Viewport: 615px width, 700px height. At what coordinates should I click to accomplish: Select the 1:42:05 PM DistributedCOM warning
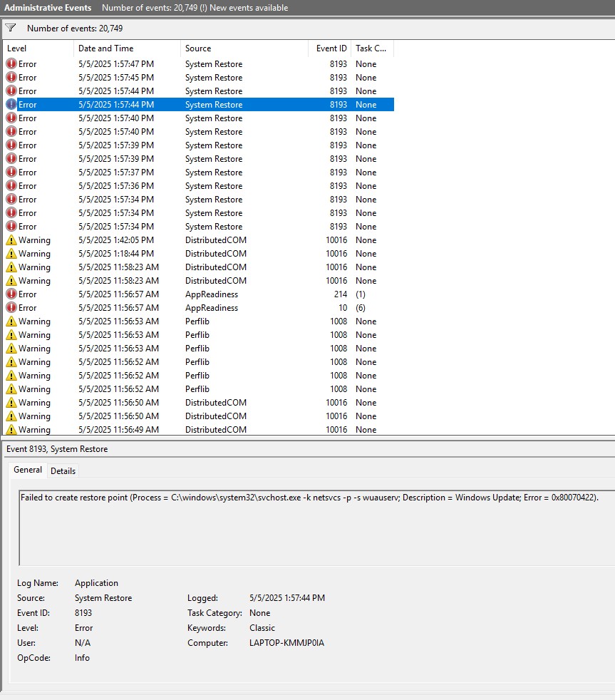point(199,240)
